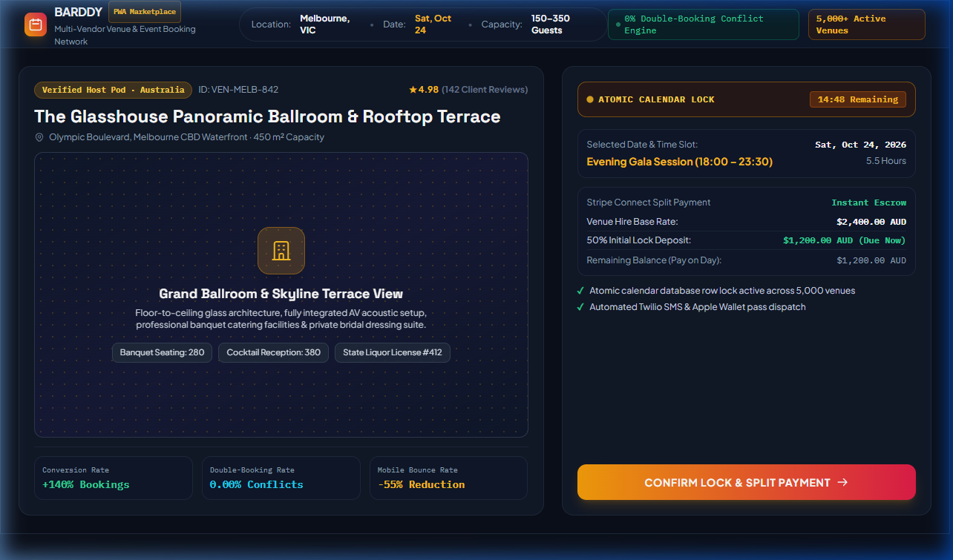Click the building icon in the venue preview
The height and width of the screenshot is (560, 953).
281,251
